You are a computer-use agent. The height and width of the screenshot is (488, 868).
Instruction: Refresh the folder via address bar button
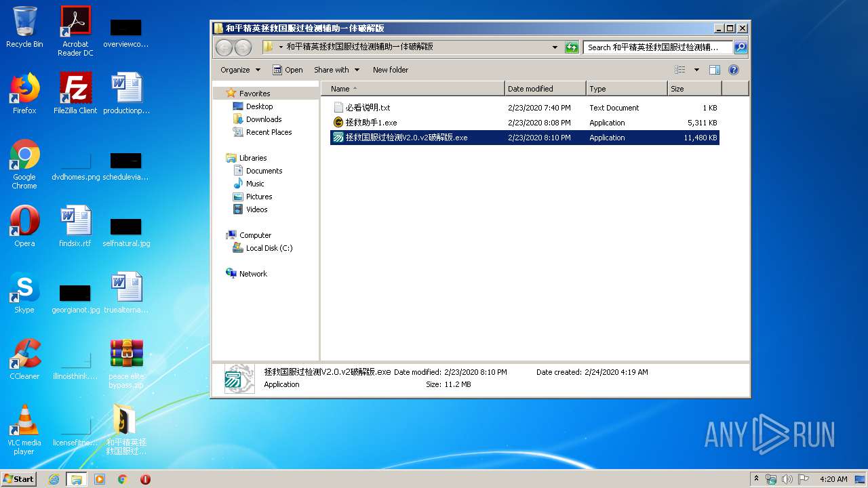point(572,47)
